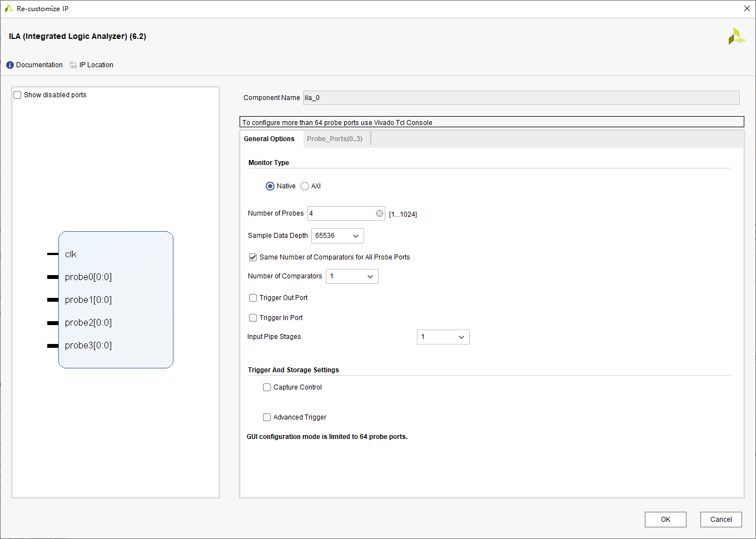This screenshot has height=539, width=756.
Task: Select the probe3[0:0] port label
Action: click(x=88, y=345)
